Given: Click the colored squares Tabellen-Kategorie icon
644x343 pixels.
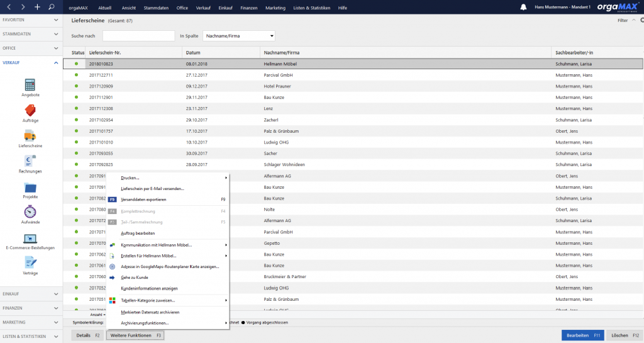Looking at the screenshot, I should click(x=112, y=300).
